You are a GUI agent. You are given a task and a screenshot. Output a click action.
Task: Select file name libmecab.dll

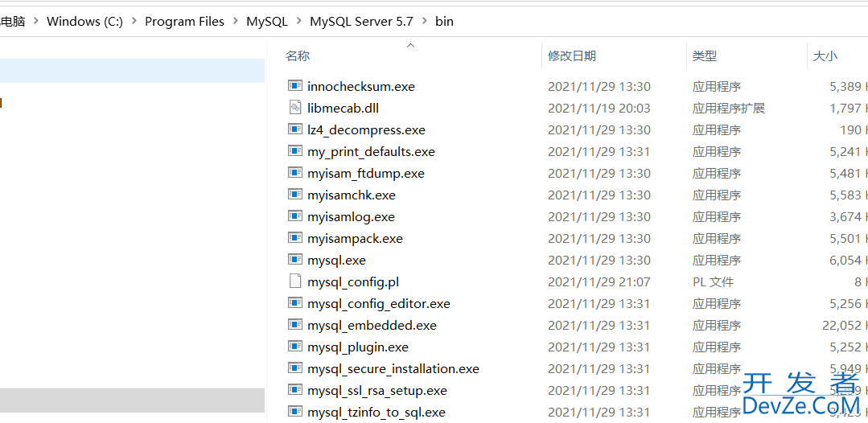click(343, 108)
